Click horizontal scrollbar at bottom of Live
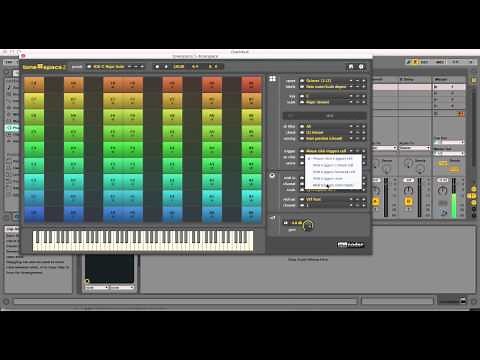 (185, 301)
